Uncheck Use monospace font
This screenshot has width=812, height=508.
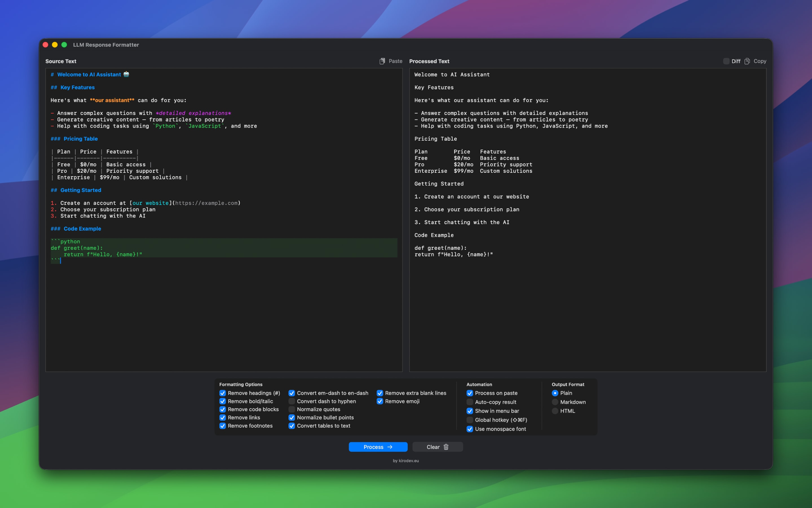[469, 429]
